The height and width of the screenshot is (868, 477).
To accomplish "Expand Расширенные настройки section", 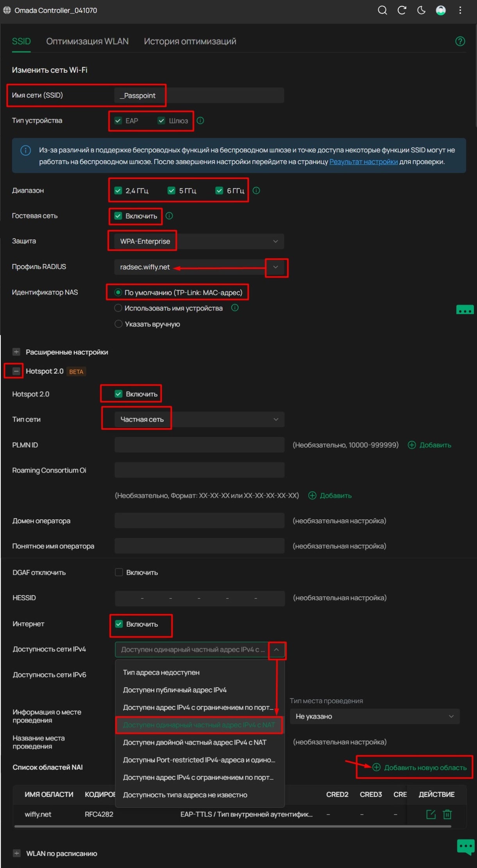I will (x=16, y=352).
